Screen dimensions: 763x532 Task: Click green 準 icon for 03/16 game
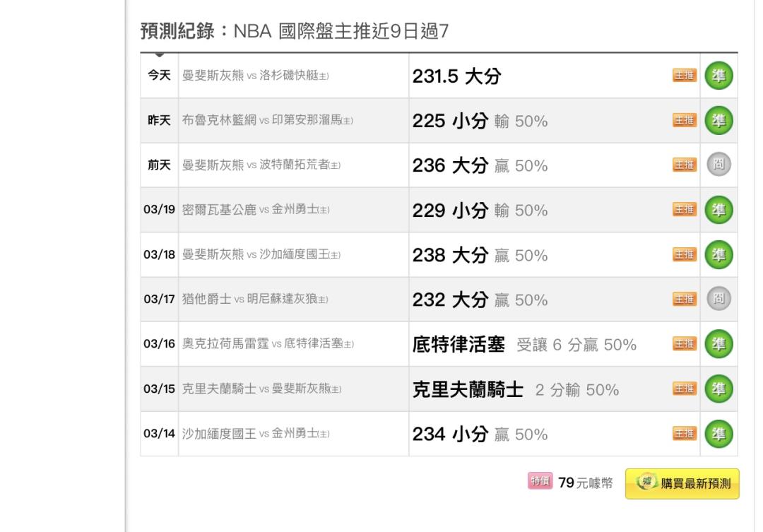coord(718,344)
